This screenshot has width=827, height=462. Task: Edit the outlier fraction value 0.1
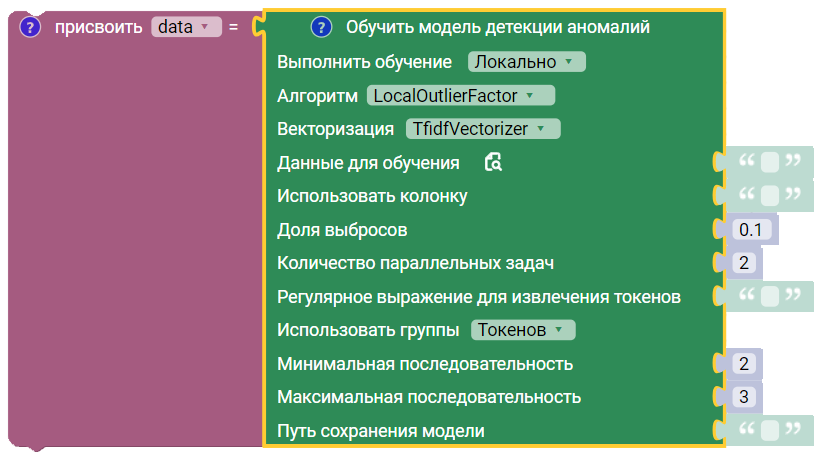[752, 229]
